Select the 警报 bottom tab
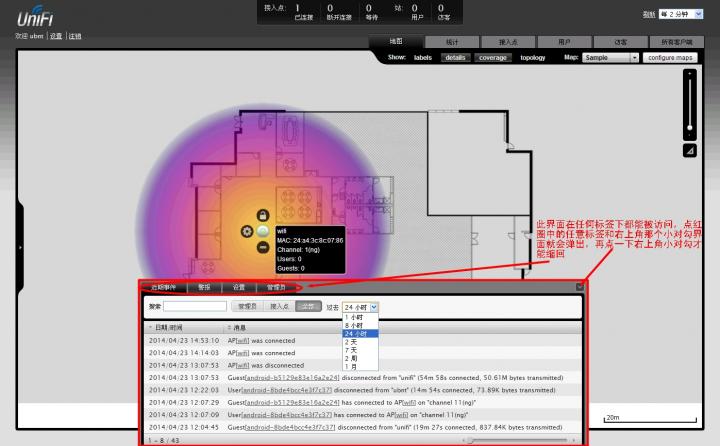This screenshot has width=720, height=446. [204, 287]
